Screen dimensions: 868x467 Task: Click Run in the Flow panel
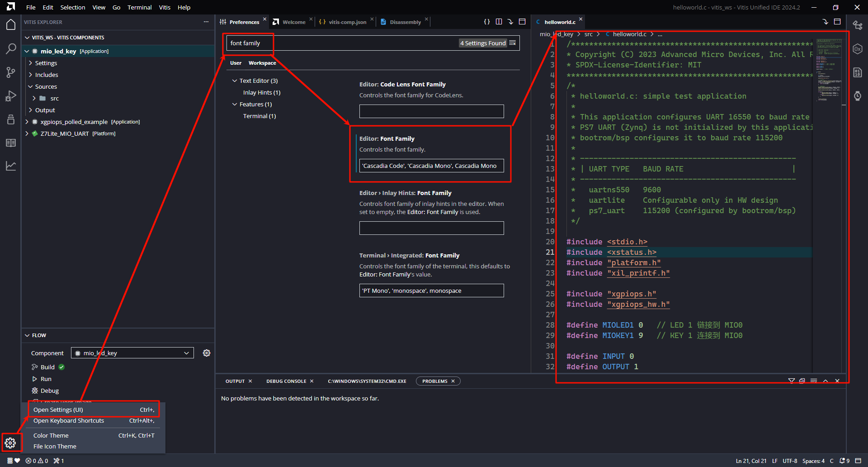[46, 379]
